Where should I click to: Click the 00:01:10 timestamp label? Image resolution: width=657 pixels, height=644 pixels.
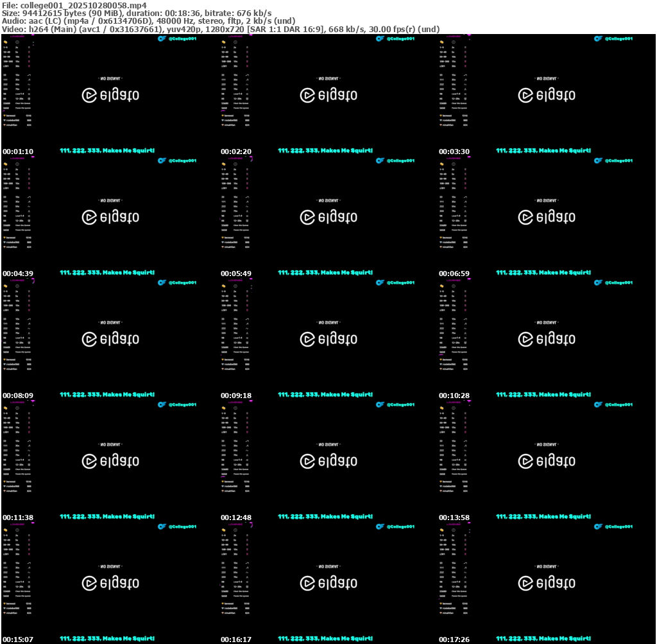(x=18, y=152)
